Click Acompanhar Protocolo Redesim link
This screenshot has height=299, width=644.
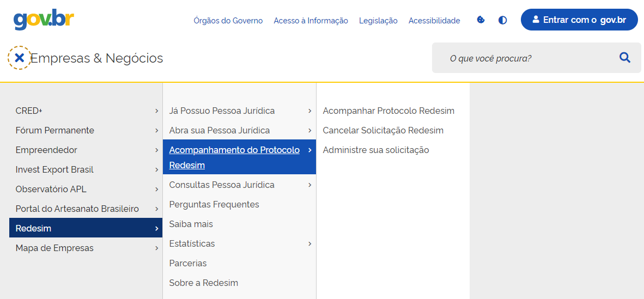coord(388,111)
